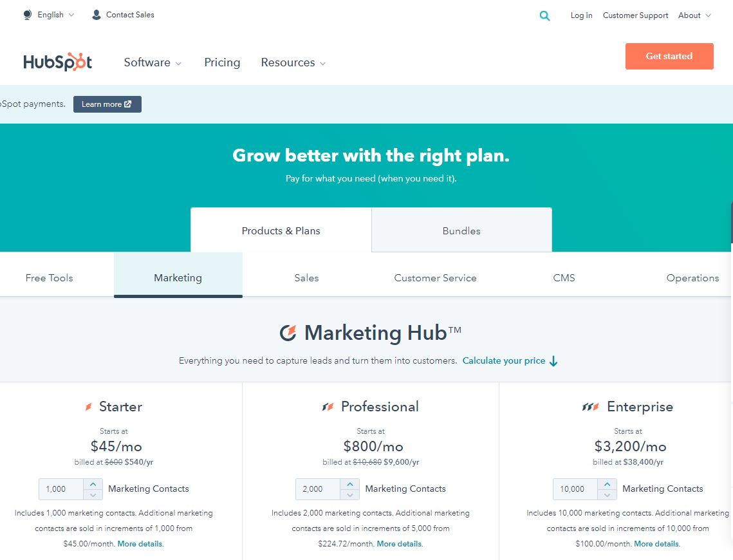733x560 pixels.
Task: Click the Marketing Hub logo icon
Action: (x=288, y=333)
